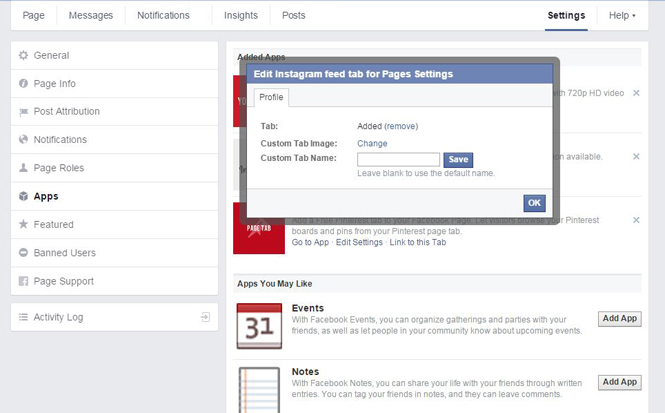
Task: Open the Help dropdown menu
Action: click(x=622, y=15)
